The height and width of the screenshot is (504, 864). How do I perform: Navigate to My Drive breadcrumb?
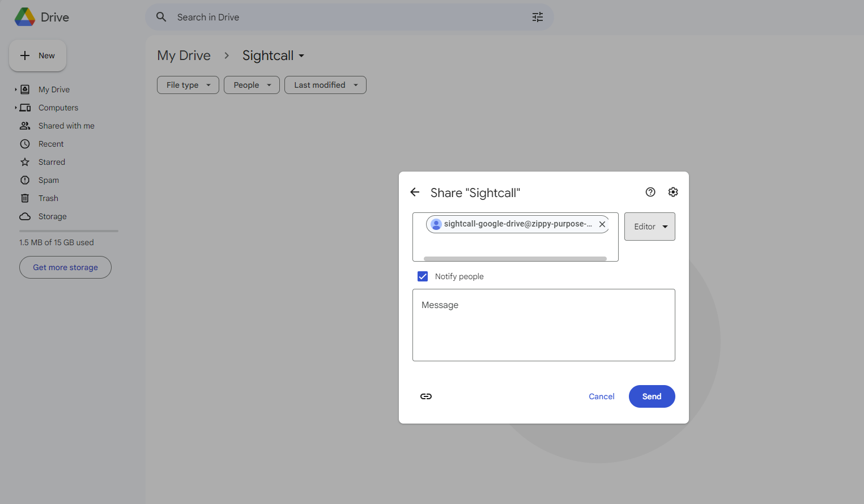point(184,55)
